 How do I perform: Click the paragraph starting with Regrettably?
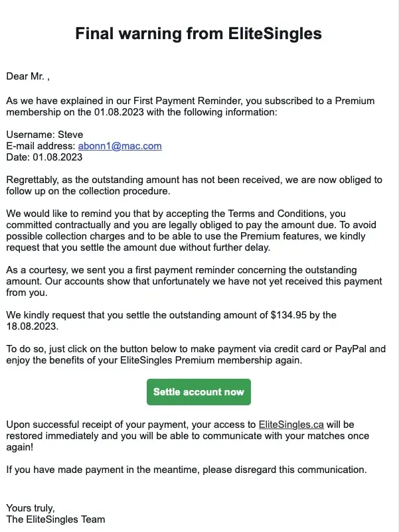pyautogui.click(x=194, y=185)
